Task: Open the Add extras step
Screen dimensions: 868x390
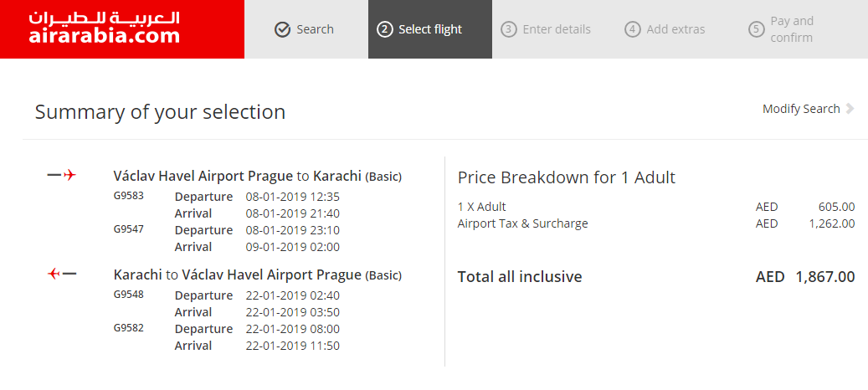Action: [678, 29]
